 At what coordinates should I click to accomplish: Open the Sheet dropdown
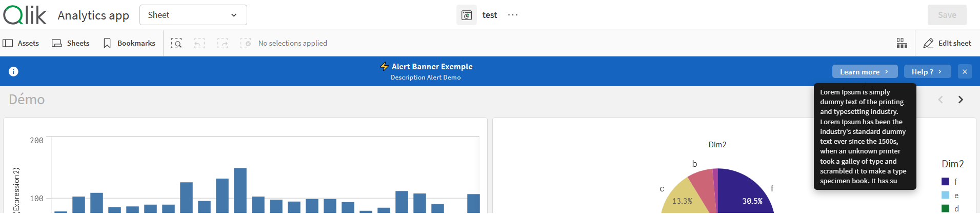click(193, 15)
